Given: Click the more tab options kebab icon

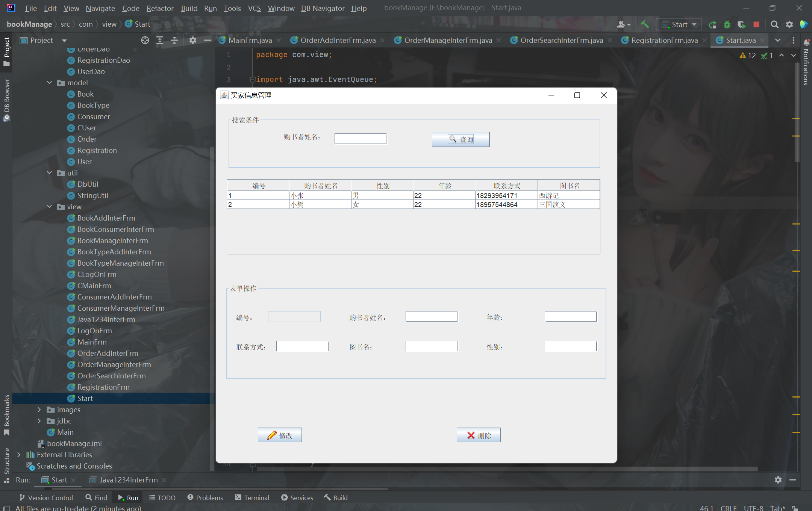Looking at the screenshot, I should (794, 40).
